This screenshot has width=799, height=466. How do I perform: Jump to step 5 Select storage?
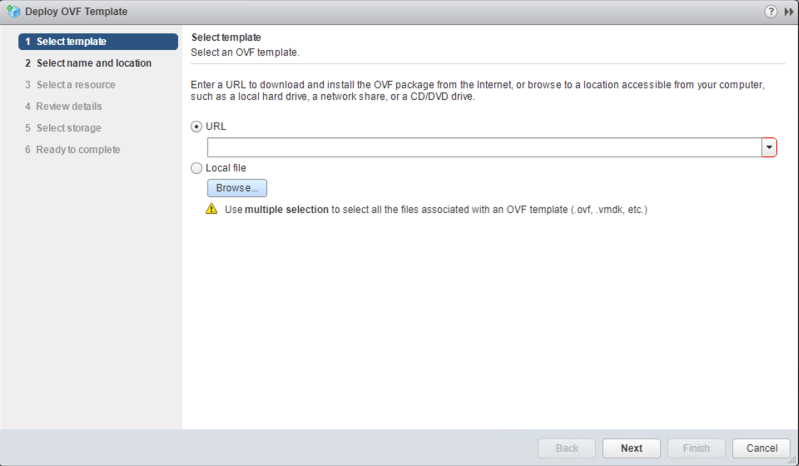(63, 128)
